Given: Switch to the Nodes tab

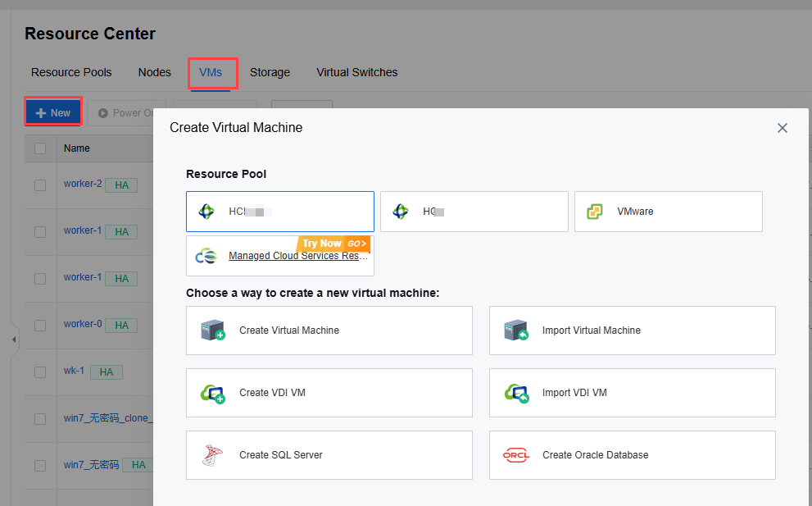Looking at the screenshot, I should click(x=154, y=73).
